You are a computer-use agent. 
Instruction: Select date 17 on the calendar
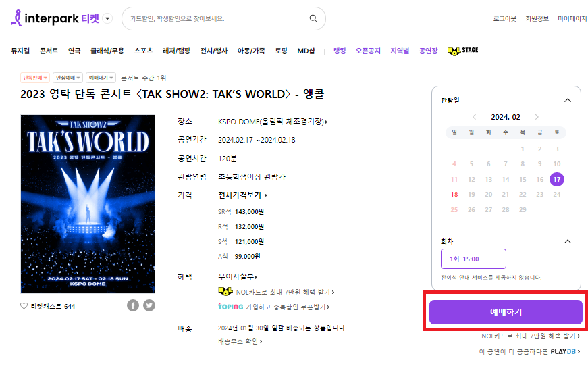pyautogui.click(x=557, y=180)
